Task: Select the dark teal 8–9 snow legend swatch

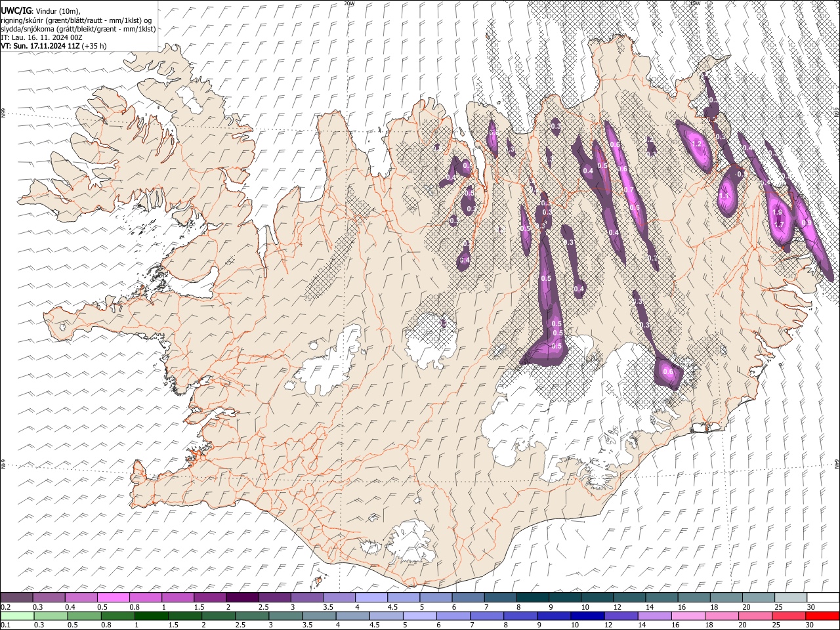Action: 532,598
